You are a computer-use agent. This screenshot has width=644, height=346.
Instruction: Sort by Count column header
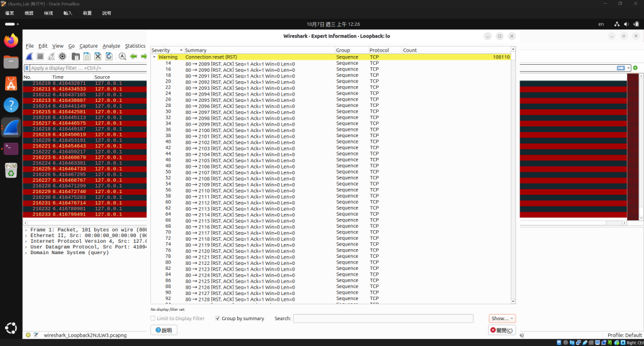click(456, 50)
